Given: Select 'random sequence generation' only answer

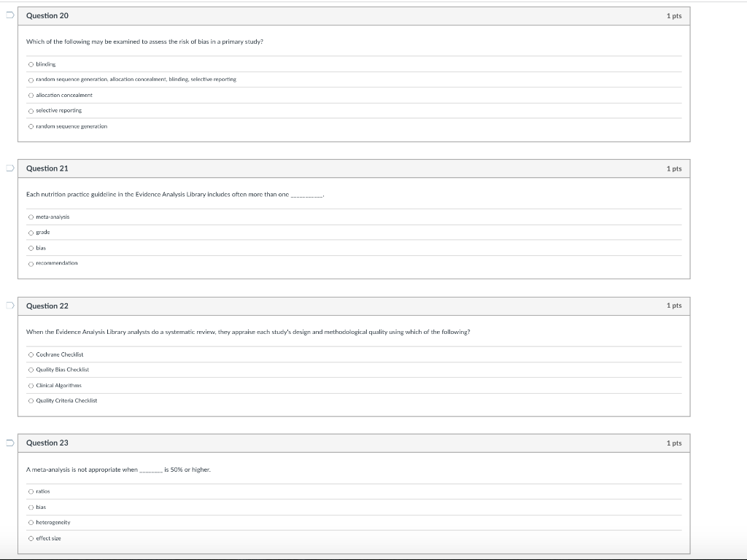Looking at the screenshot, I should click(31, 126).
